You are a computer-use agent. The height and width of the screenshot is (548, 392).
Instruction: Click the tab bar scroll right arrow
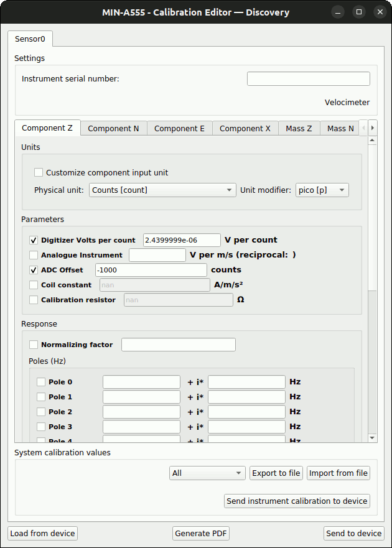tap(373, 128)
